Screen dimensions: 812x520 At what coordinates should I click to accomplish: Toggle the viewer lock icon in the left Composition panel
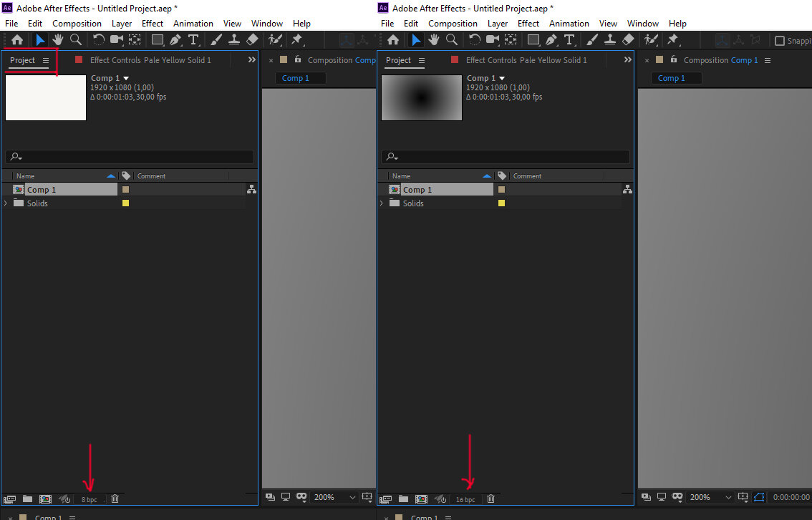(298, 59)
